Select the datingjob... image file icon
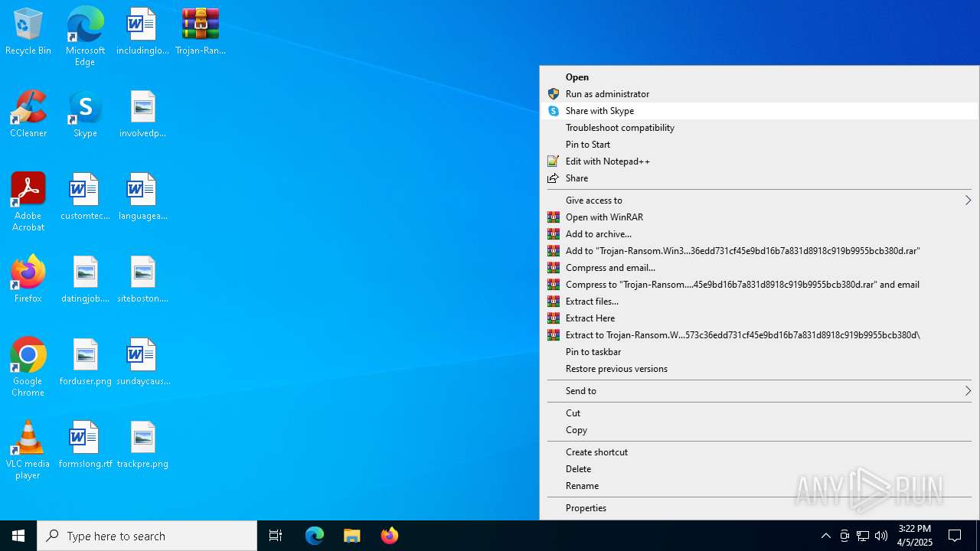This screenshot has width=980, height=551. [x=85, y=279]
